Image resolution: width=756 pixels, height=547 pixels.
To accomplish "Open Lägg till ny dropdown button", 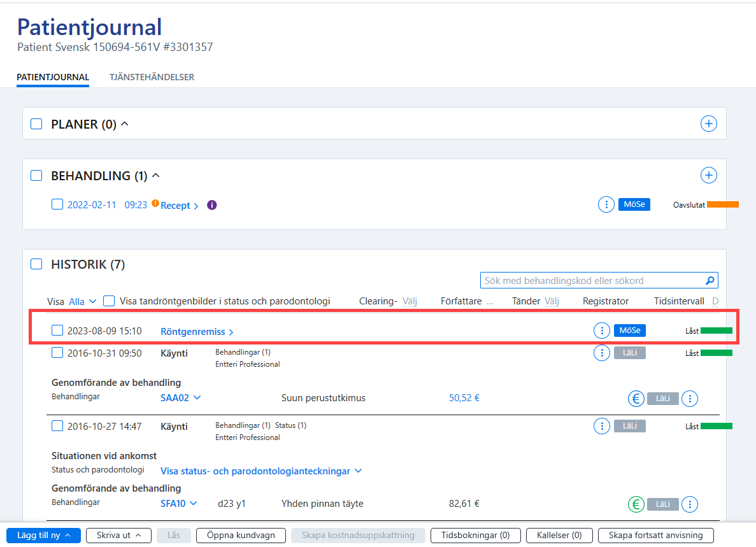I will click(43, 536).
